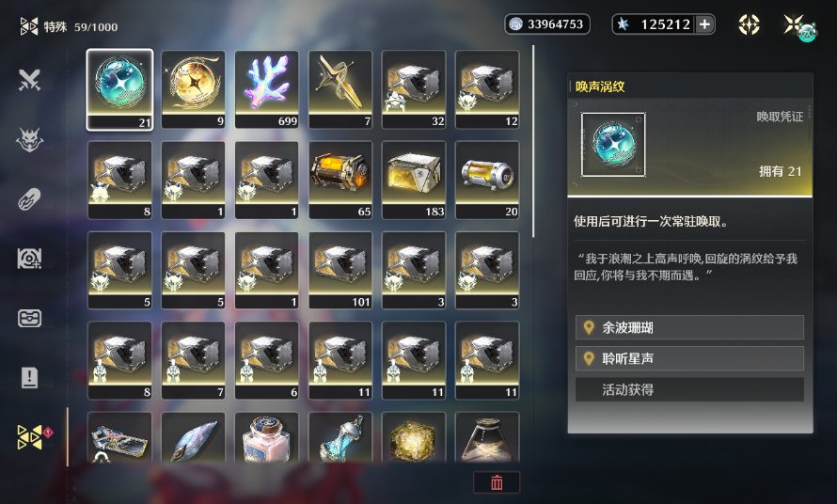
Task: Select the yellow tube item with count 20
Action: [487, 180]
